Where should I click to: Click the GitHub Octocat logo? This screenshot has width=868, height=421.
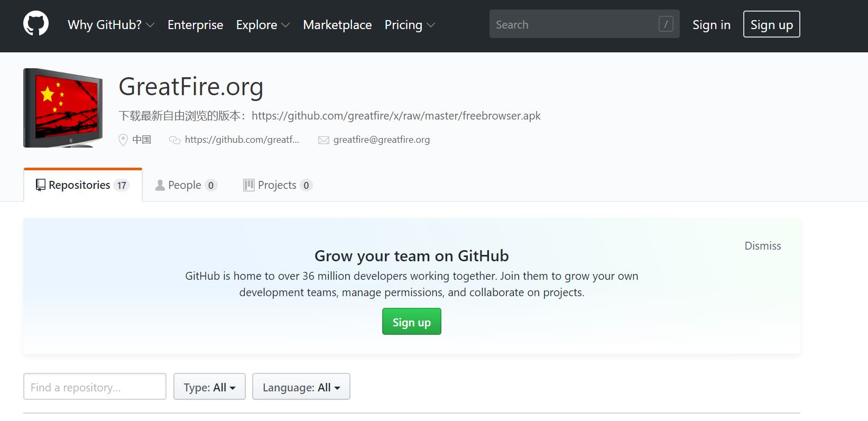36,24
